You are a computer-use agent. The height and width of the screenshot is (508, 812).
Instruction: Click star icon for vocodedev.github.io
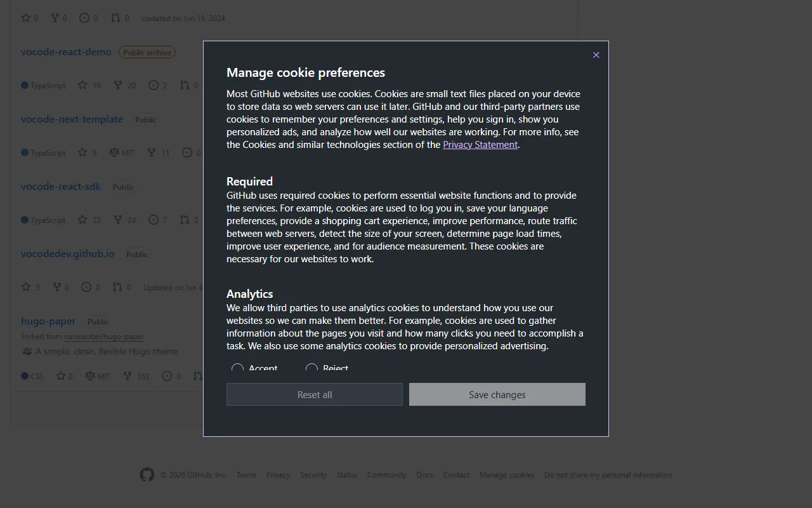point(26,287)
